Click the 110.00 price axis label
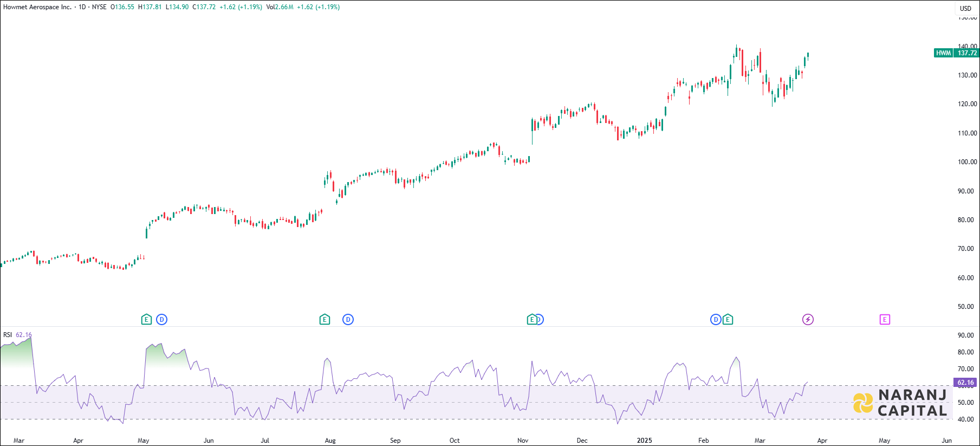The height and width of the screenshot is (446, 980). [x=968, y=133]
